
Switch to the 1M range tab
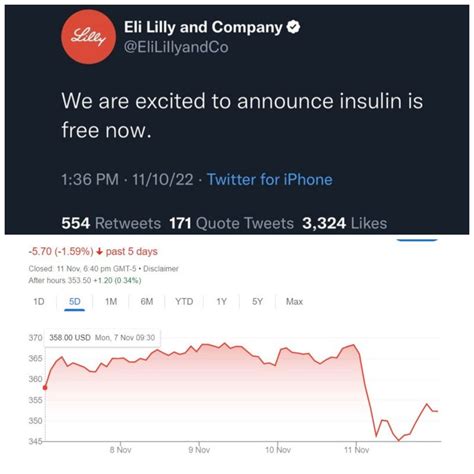111,302
